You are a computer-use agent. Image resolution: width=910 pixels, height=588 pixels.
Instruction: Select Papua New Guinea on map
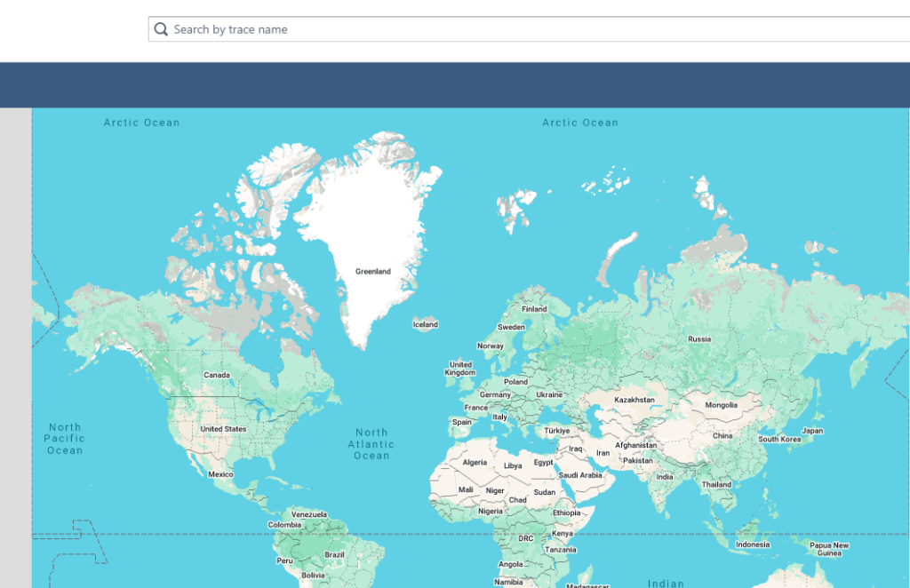coord(828,549)
